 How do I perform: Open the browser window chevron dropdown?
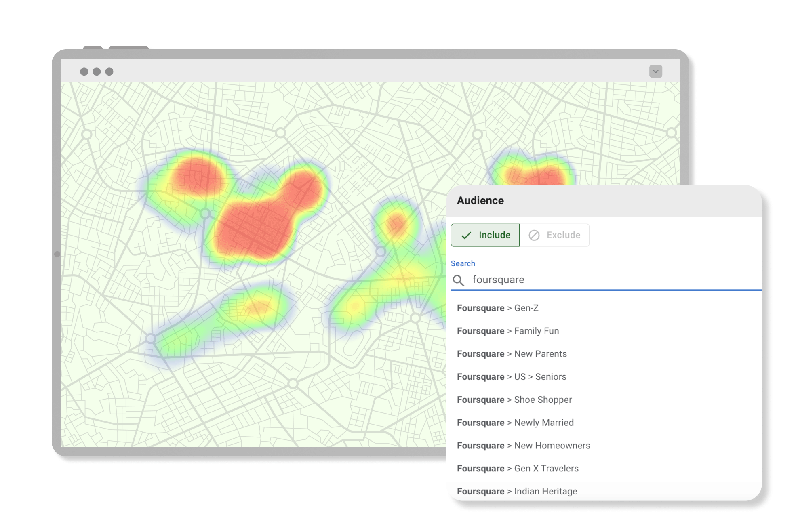coord(655,71)
